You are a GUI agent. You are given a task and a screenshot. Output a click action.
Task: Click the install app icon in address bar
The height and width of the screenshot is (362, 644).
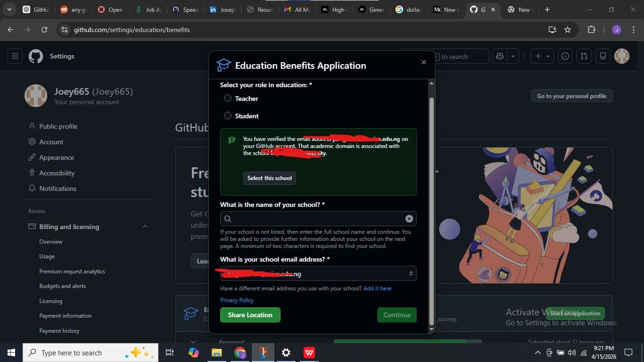tap(553, 30)
